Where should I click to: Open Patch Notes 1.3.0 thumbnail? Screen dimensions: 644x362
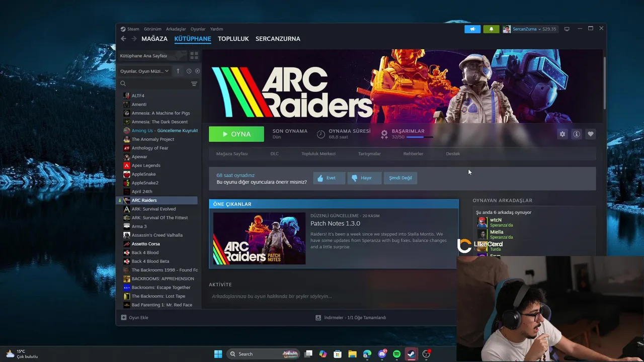(259, 238)
